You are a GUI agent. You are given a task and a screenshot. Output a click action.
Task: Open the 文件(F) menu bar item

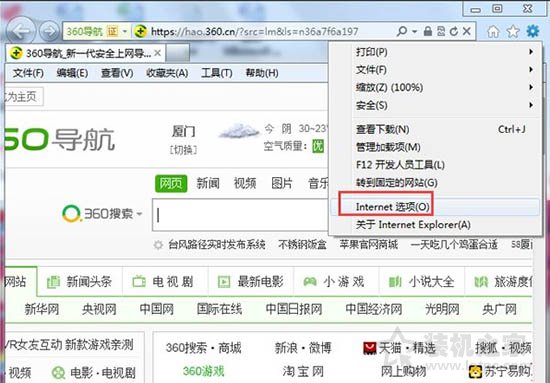[x=28, y=73]
